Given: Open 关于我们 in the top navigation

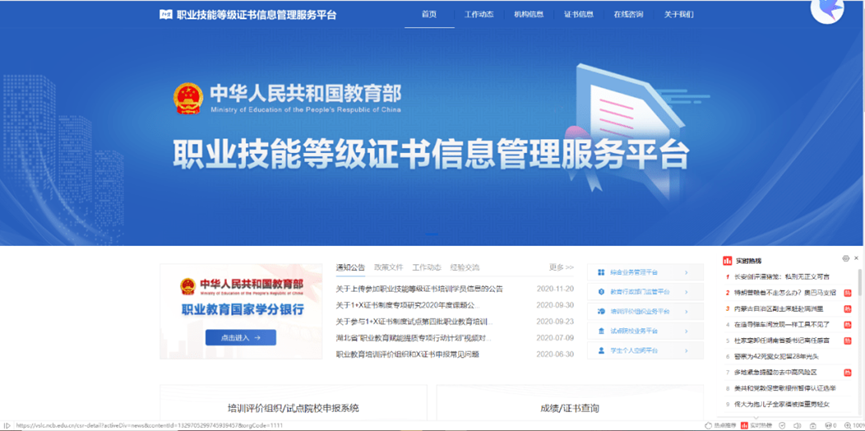Looking at the screenshot, I should click(x=679, y=14).
